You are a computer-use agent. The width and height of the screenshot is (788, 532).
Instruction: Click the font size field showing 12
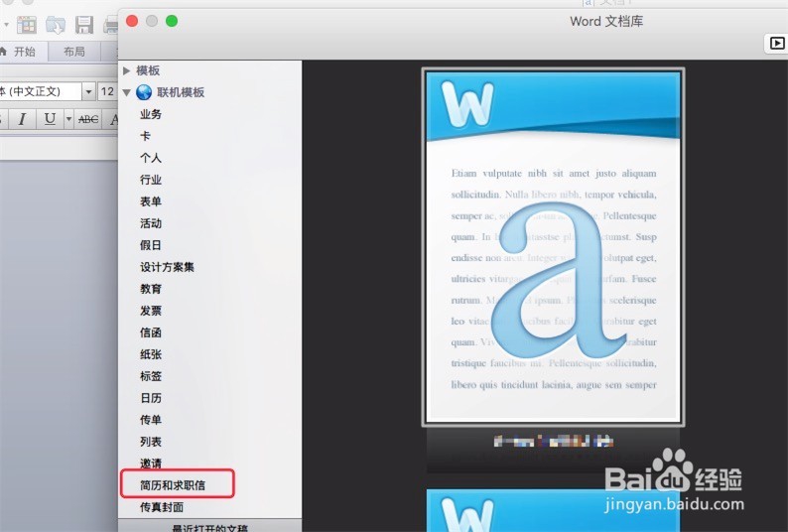107,91
